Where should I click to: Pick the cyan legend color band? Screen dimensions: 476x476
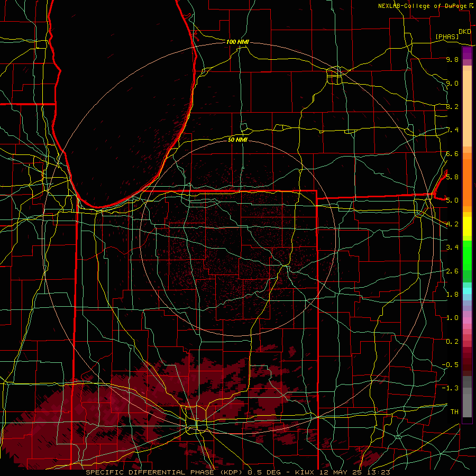[x=467, y=290]
